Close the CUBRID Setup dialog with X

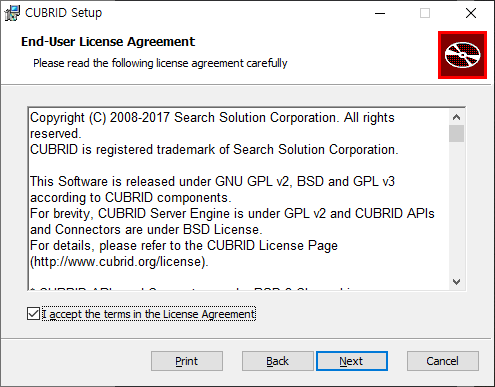pos(471,13)
